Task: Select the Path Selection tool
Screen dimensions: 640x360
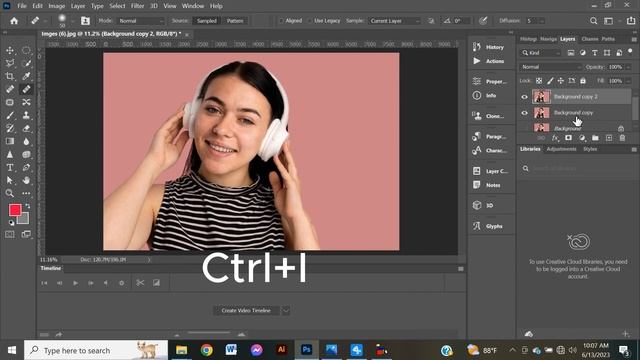Action: 10,180
